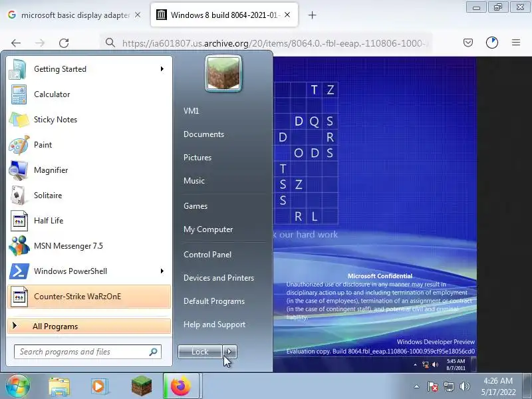Launch Paint from Start menu
Screen dimensions: 532x399
(x=89, y=145)
